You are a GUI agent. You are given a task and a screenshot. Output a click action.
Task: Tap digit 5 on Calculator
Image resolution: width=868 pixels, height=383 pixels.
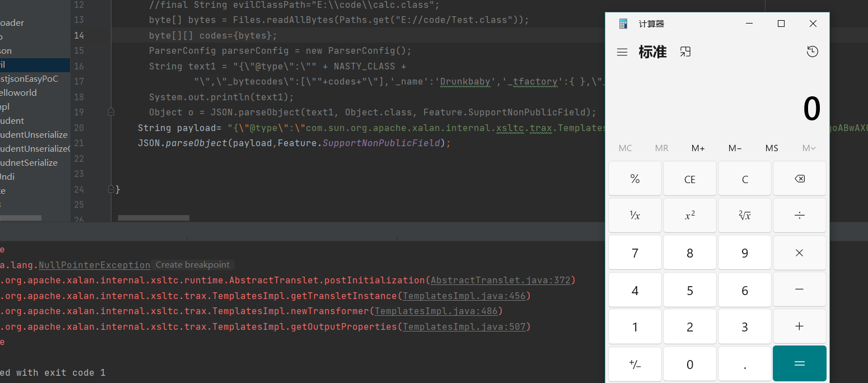point(690,290)
